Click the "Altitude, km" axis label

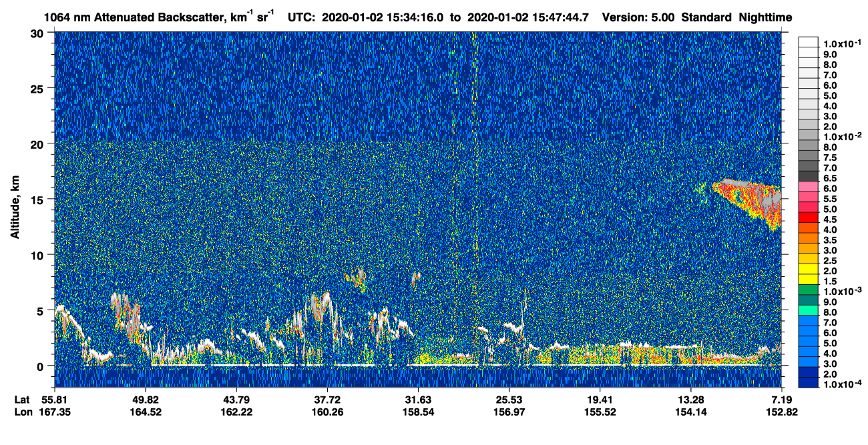pyautogui.click(x=15, y=208)
